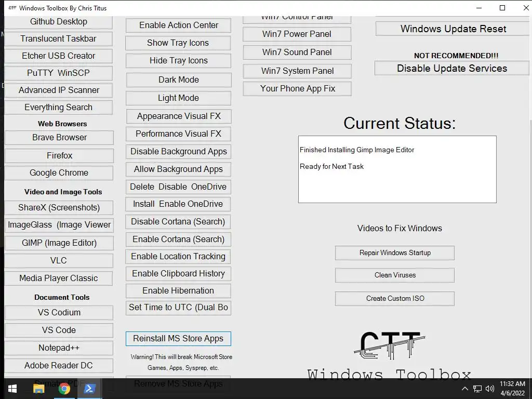Image resolution: width=532 pixels, height=399 pixels.
Task: Switch Windows to Dark Mode
Action: [x=179, y=79]
